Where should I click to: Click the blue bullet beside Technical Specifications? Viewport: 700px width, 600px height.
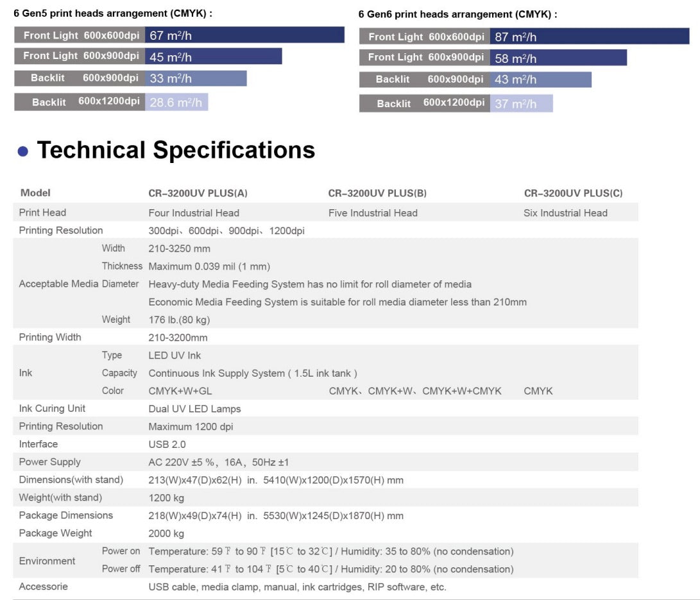tap(23, 151)
